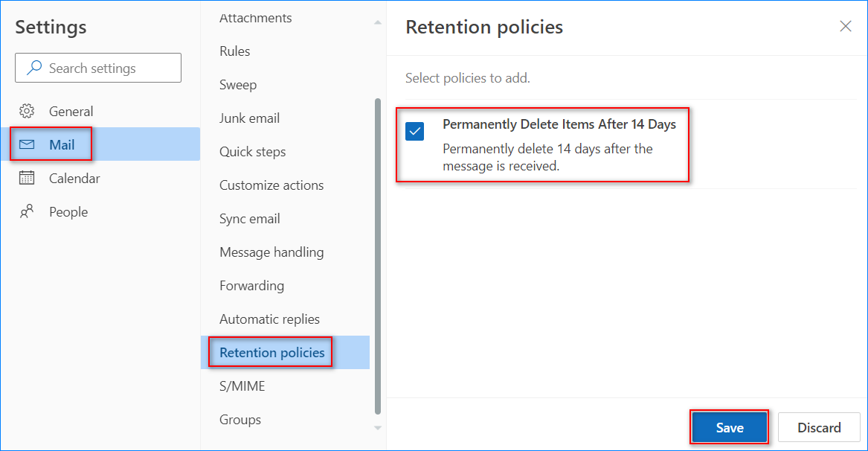Click the General gear icon
Viewport: 868px width, 451px height.
(x=27, y=112)
